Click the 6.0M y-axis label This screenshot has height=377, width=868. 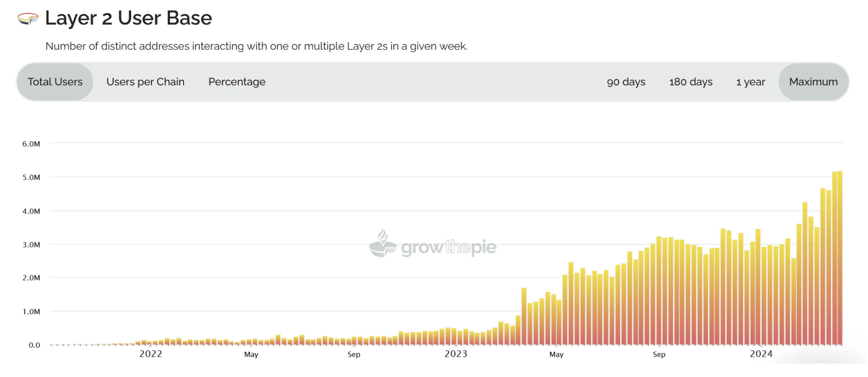coord(31,144)
